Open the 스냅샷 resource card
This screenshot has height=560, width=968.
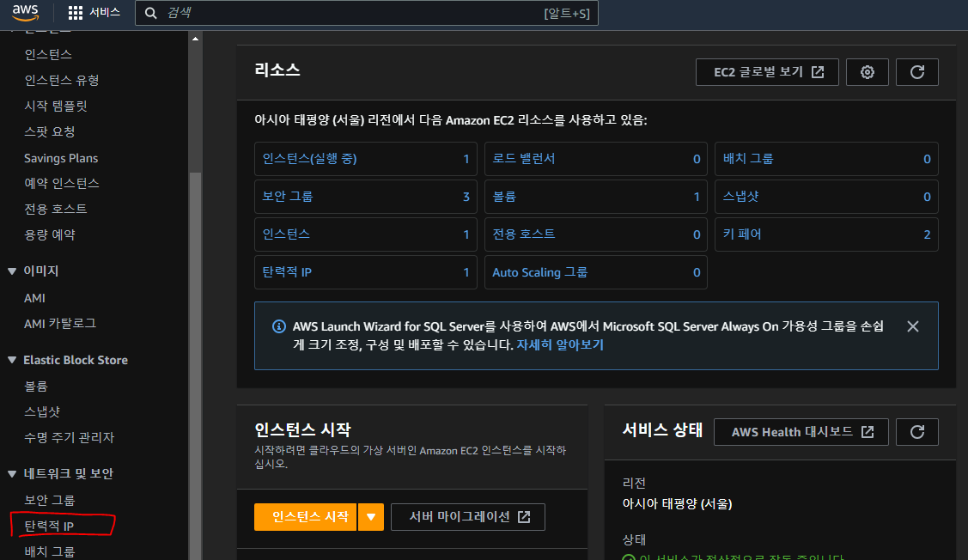826,197
